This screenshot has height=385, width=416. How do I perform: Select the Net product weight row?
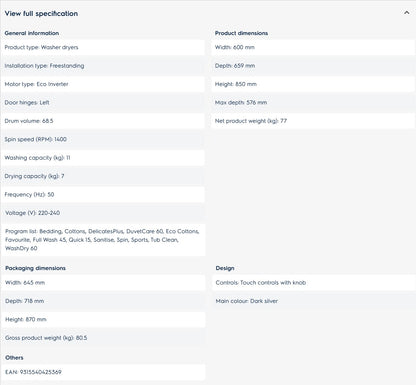pos(313,121)
